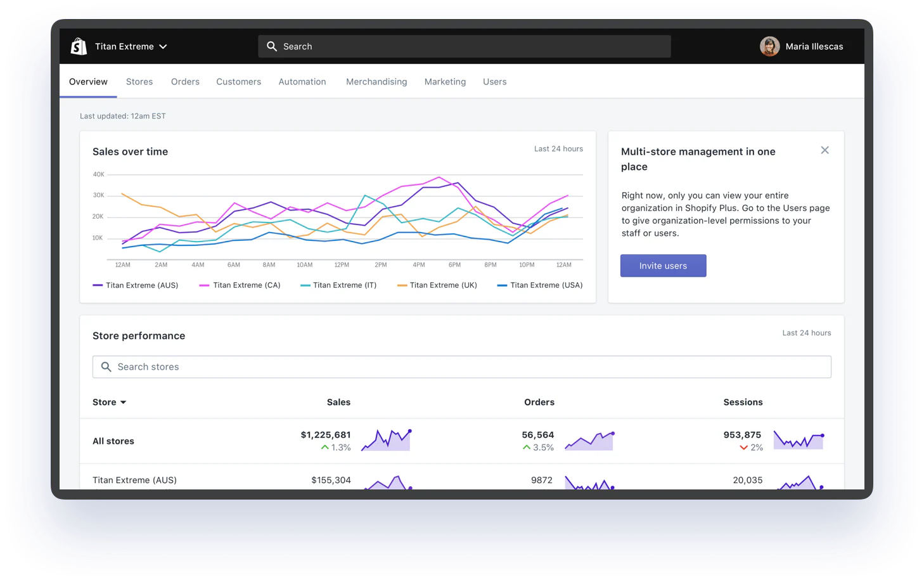Click the Titan Extreme (UK) orange legend swatch
Screen dimensions: 924x582
(402, 285)
